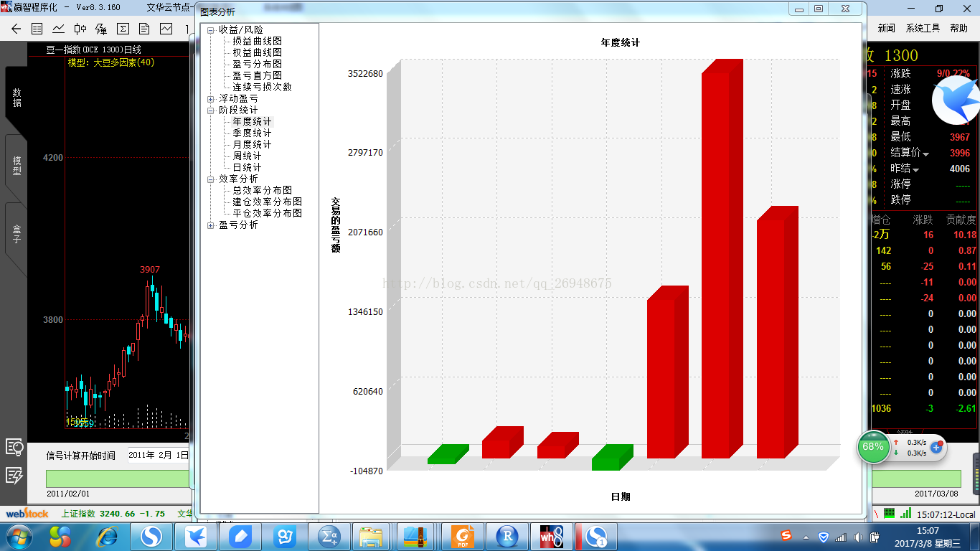Click the framed trend chart toolbar icon
The width and height of the screenshot is (980, 551).
click(x=166, y=29)
